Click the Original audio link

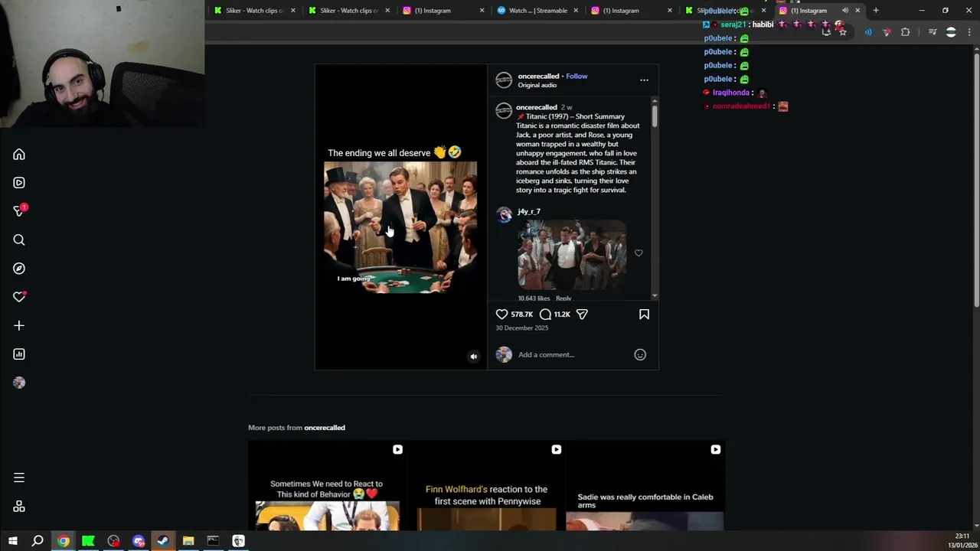click(537, 86)
